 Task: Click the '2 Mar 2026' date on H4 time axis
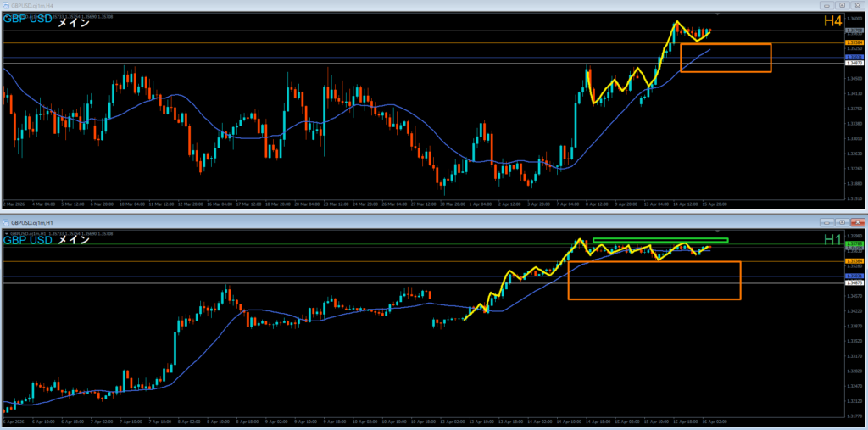click(12, 204)
